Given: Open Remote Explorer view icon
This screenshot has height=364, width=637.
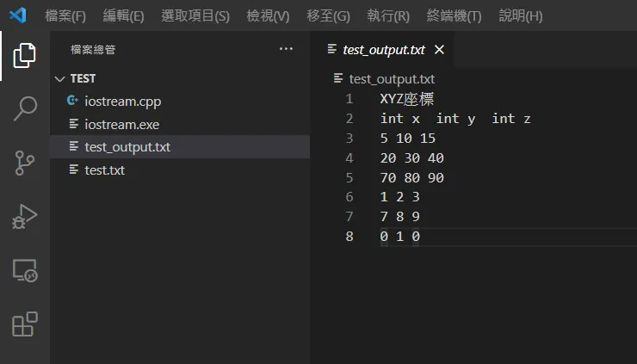Looking at the screenshot, I should [x=25, y=270].
